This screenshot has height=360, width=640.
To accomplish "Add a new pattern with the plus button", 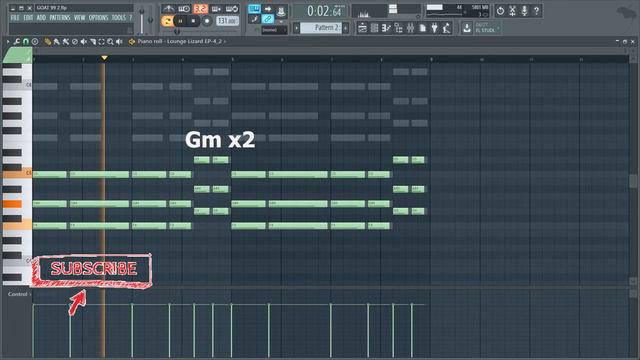I will (x=345, y=28).
